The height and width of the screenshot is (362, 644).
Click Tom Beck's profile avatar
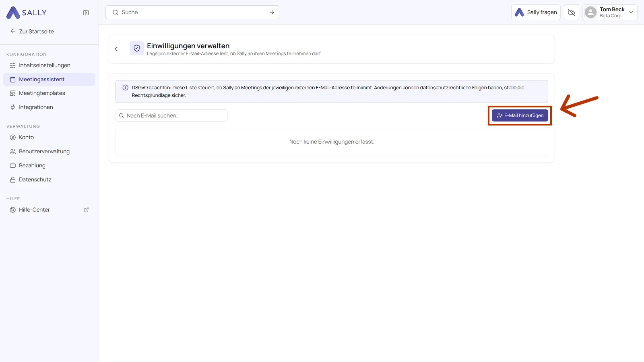pos(590,12)
